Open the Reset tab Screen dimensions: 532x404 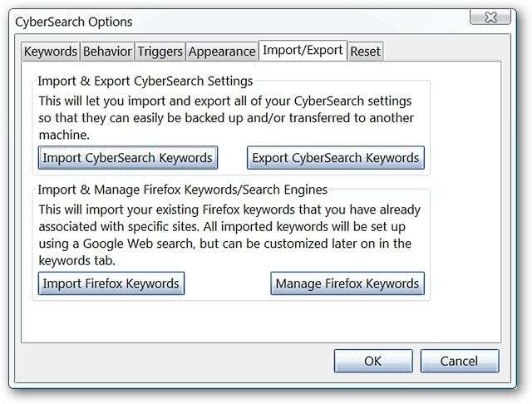pyautogui.click(x=365, y=52)
